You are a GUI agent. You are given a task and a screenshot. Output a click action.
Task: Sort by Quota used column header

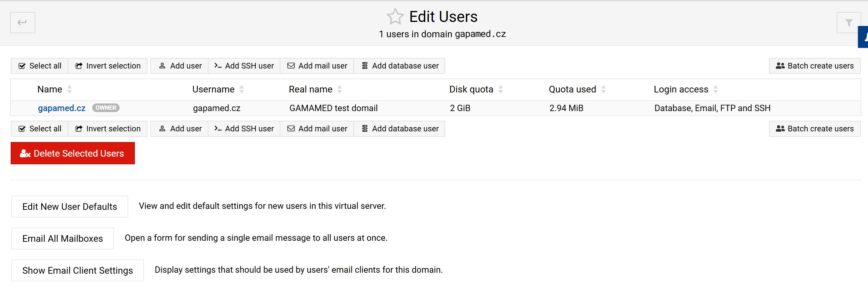pos(572,89)
